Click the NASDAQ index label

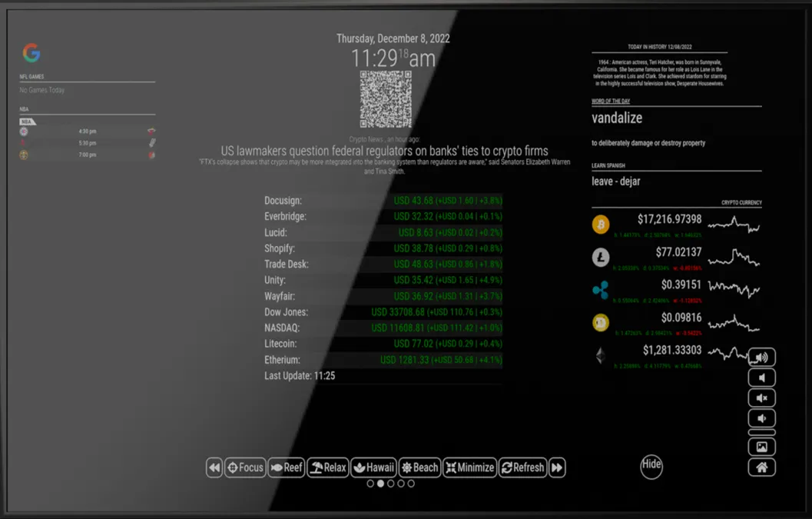click(x=282, y=328)
